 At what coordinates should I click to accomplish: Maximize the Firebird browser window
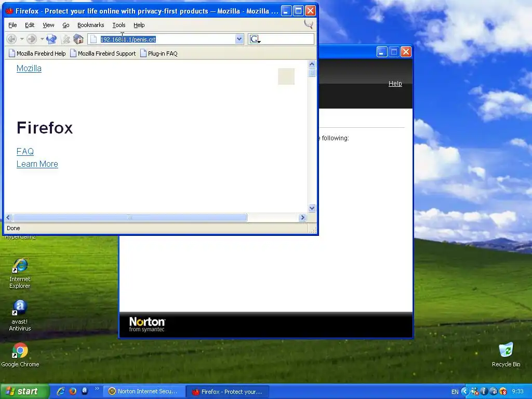pyautogui.click(x=298, y=11)
